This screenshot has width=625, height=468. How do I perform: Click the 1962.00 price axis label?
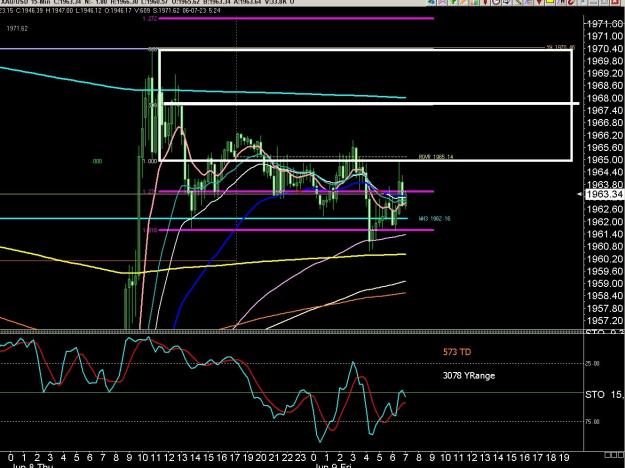pos(605,222)
